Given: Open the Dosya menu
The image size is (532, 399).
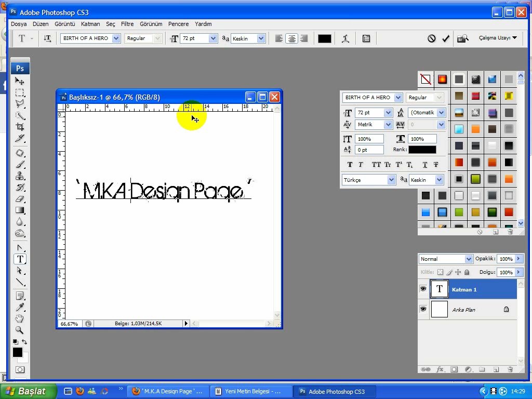Looking at the screenshot, I should pyautogui.click(x=19, y=24).
